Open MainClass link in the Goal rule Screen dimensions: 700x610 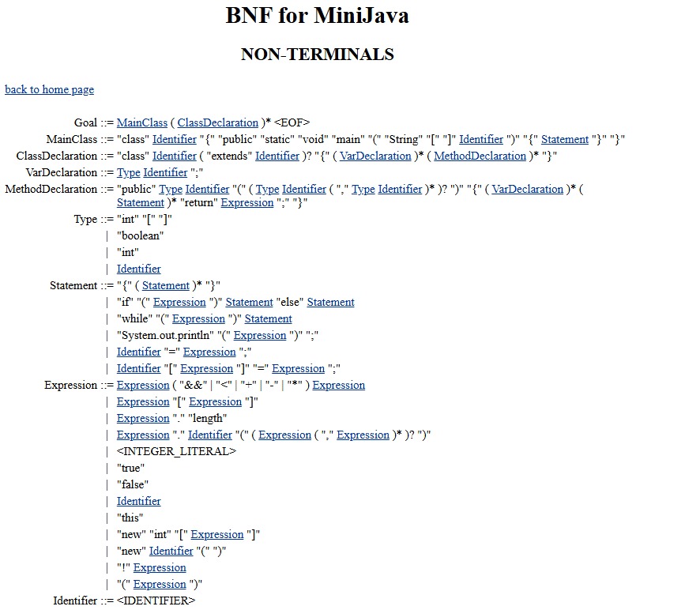141,122
